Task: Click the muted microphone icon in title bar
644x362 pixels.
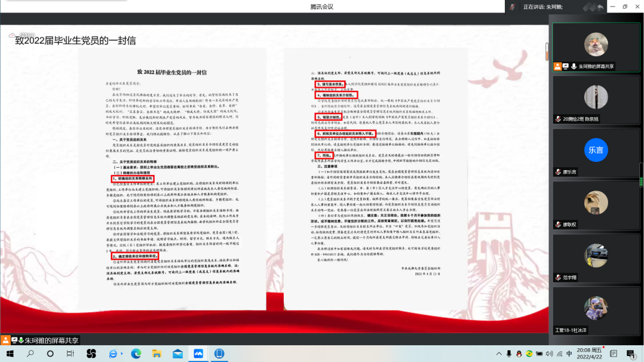Action: (513, 7)
